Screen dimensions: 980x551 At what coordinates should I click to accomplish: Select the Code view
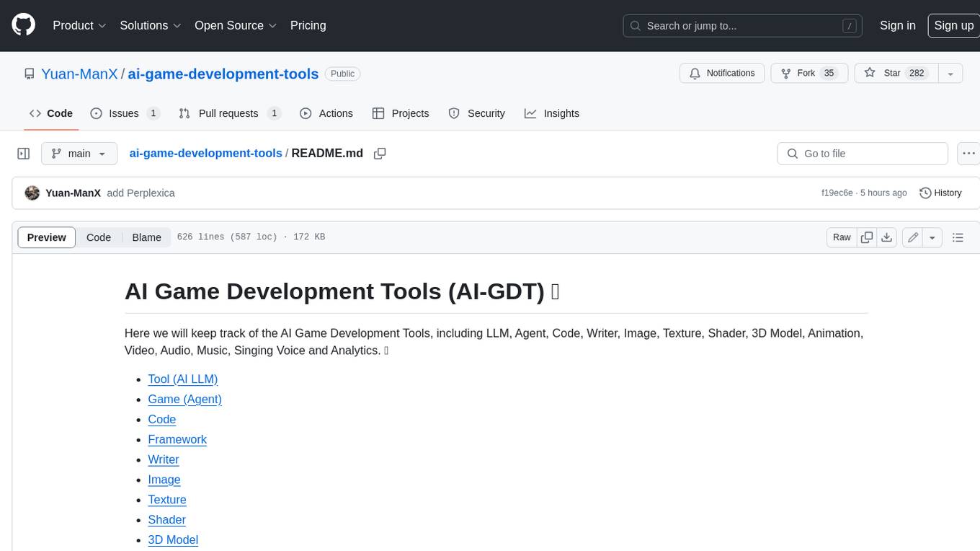(99, 237)
